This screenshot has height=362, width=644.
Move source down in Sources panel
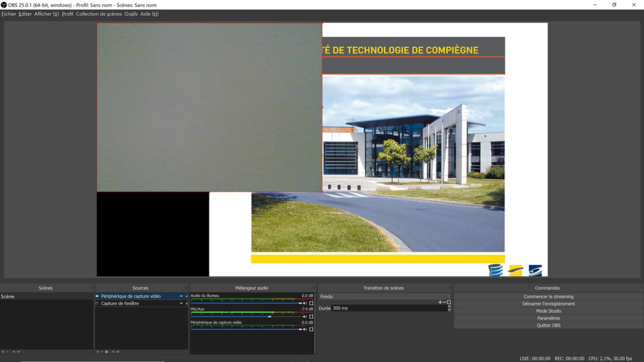tap(118, 352)
